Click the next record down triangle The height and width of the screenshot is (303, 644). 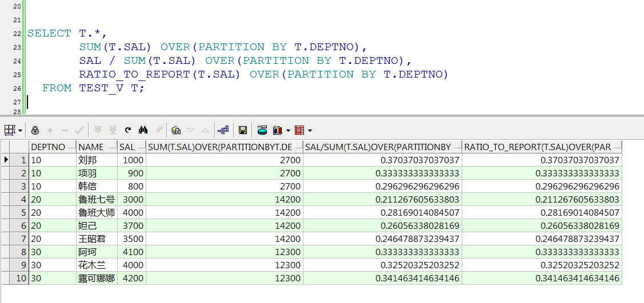pos(190,130)
